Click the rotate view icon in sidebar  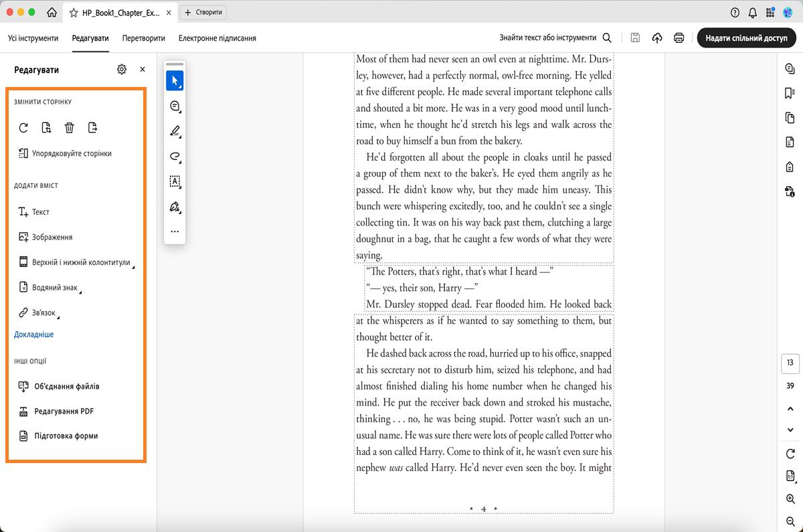coord(790,454)
